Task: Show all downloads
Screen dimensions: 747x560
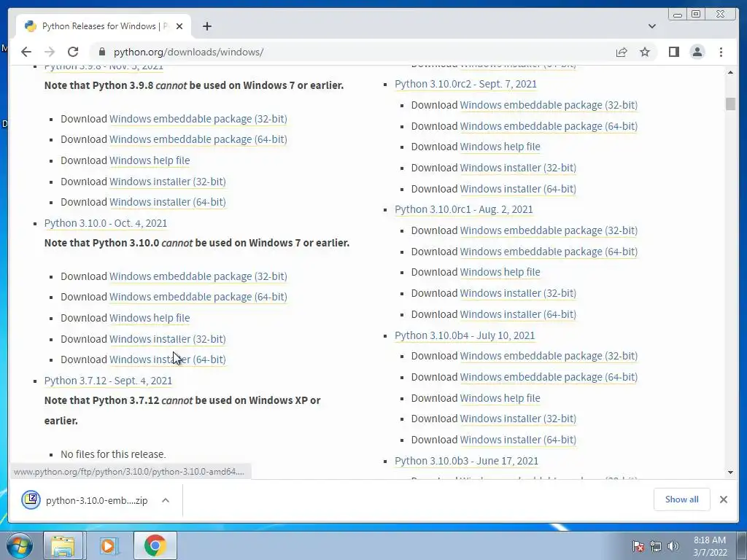Action: pos(682,499)
